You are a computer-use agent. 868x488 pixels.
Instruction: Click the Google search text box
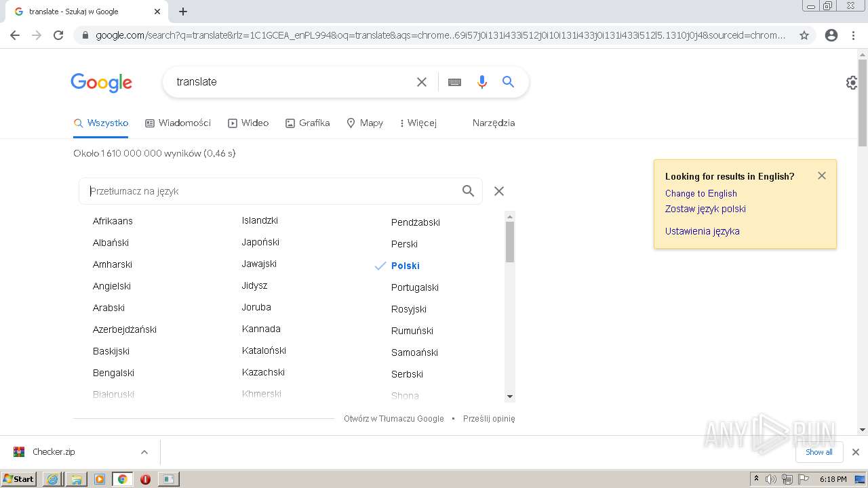292,82
